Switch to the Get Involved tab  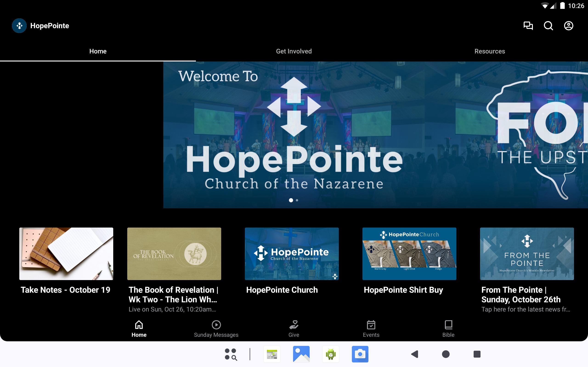[x=294, y=51]
